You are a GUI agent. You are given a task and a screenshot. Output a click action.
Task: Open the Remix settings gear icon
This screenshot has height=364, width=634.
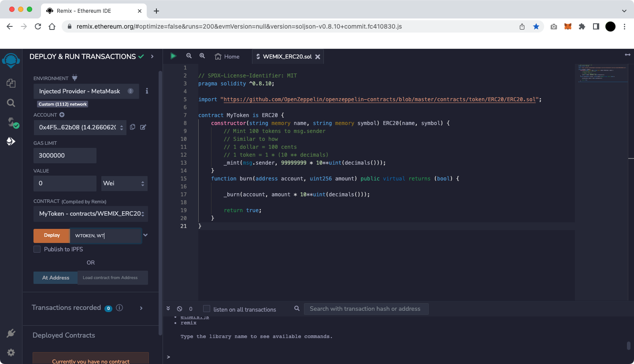pyautogui.click(x=11, y=353)
